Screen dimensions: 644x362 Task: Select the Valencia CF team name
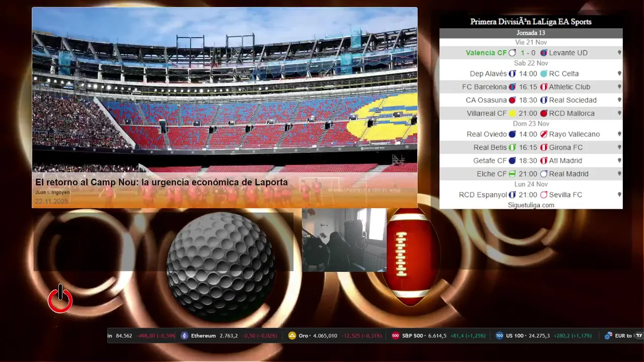tap(486, 53)
